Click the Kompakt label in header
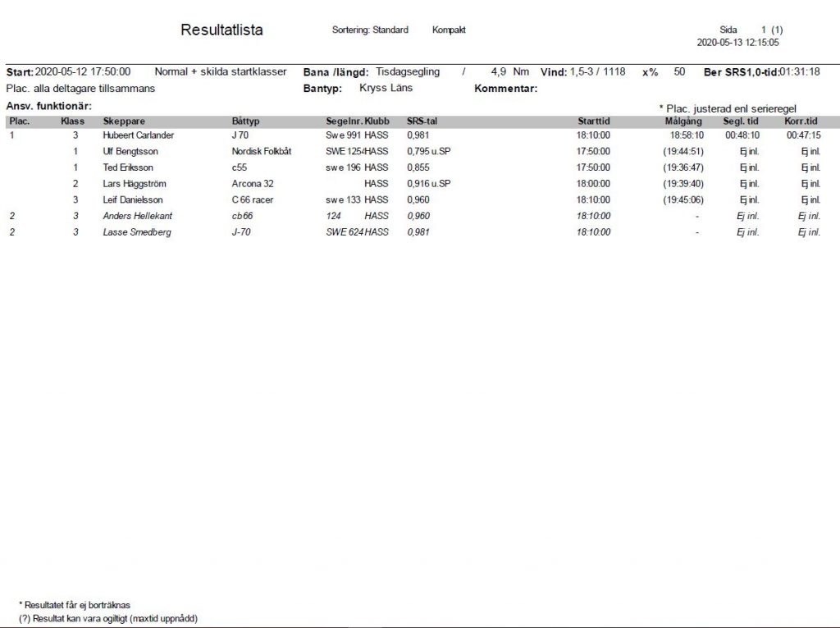 click(449, 30)
